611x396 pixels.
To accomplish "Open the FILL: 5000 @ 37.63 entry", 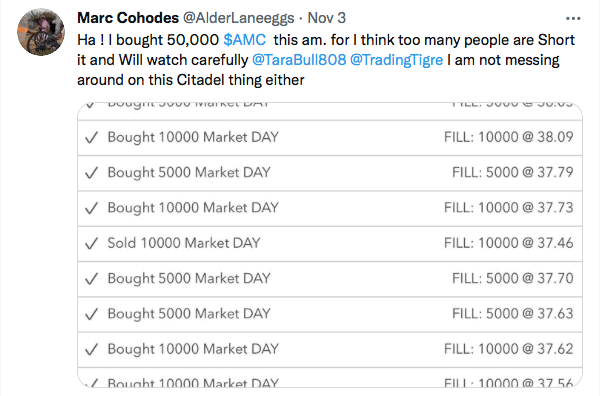I will pos(512,314).
